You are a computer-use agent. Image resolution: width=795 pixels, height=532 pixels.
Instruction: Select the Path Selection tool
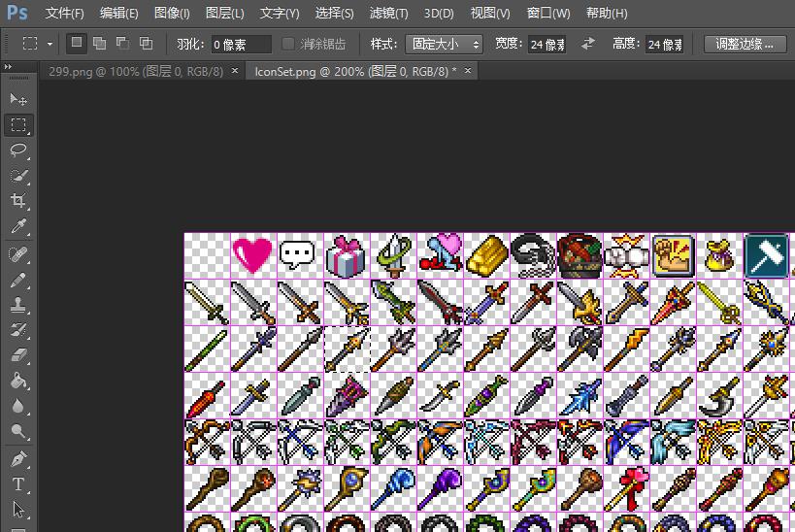click(18, 509)
